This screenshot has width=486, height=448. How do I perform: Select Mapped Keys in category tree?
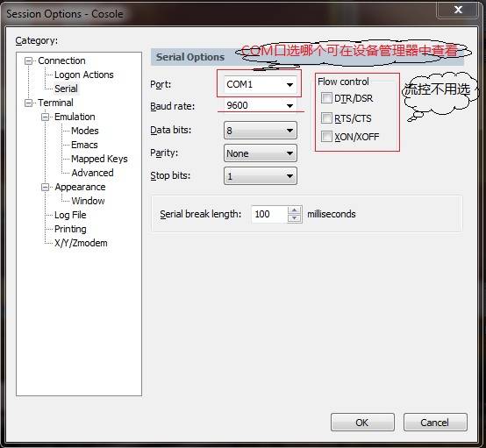click(x=99, y=159)
